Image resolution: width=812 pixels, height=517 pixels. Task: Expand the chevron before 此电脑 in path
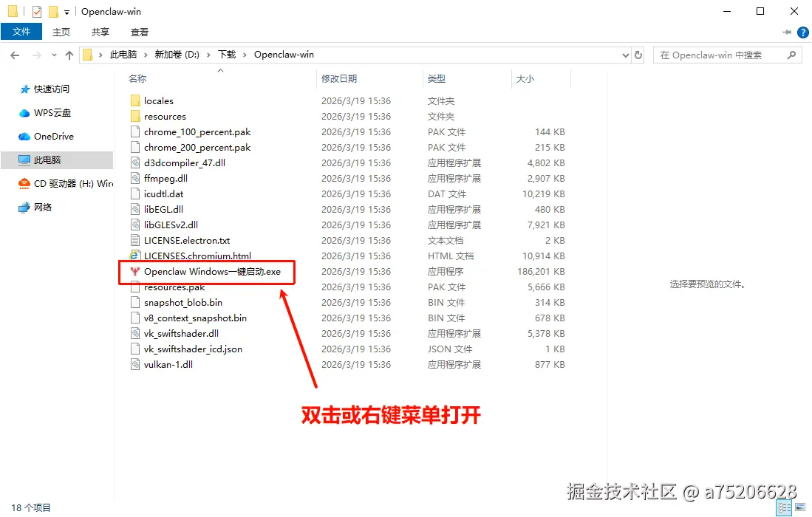[x=100, y=55]
